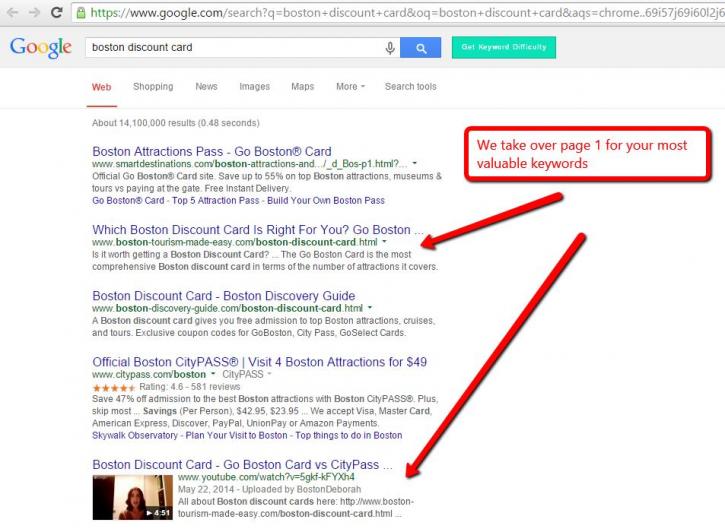The width and height of the screenshot is (725, 529).
Task: Click Get Keyword Difficulty button
Action: click(504, 47)
